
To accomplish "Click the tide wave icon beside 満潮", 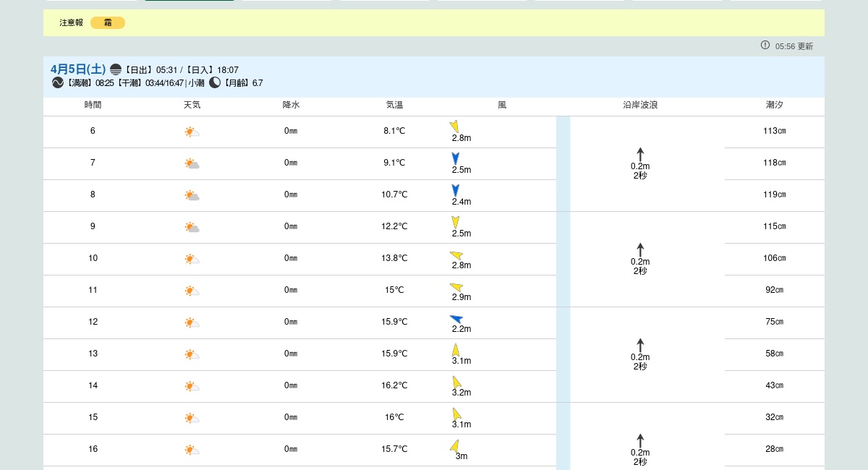I will click(58, 83).
